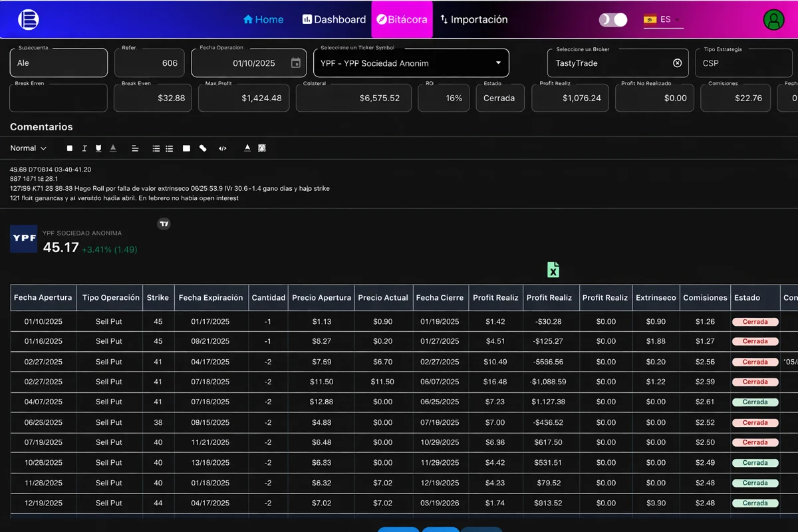798x532 pixels.
Task: Click stock price 45.17
Action: point(61,248)
